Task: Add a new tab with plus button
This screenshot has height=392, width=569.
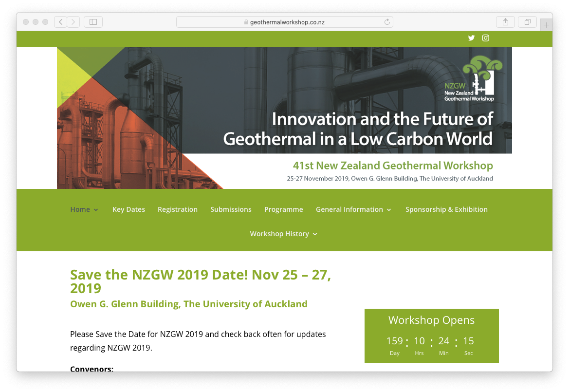Action: click(x=546, y=25)
